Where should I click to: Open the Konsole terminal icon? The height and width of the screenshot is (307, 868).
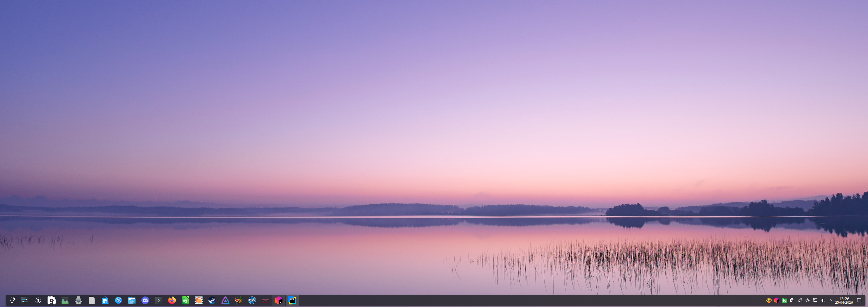click(x=158, y=300)
